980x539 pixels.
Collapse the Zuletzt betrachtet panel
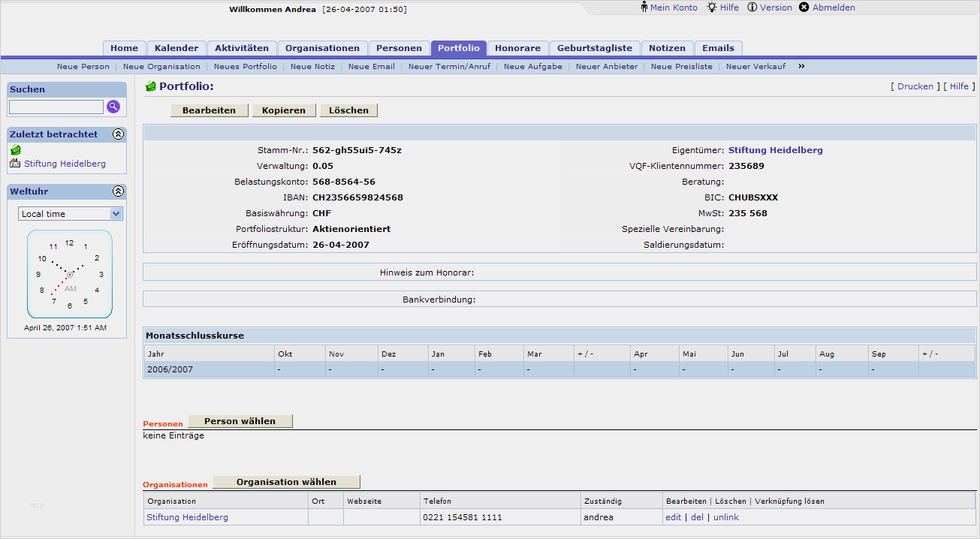pos(118,134)
